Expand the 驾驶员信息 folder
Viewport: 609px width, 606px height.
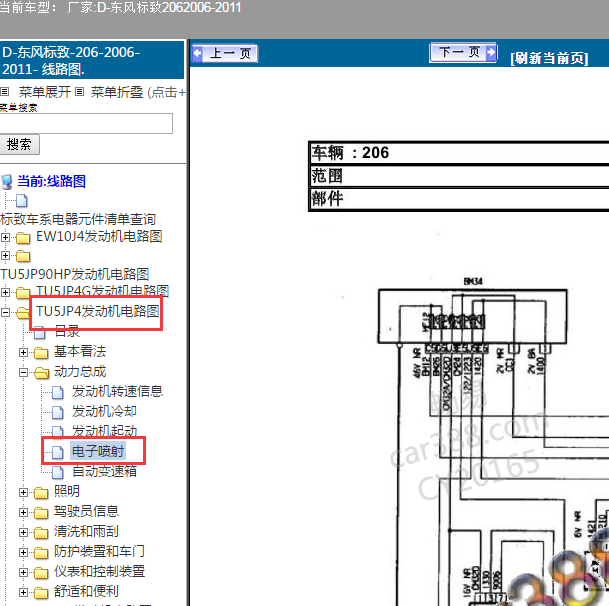[x=23, y=512]
